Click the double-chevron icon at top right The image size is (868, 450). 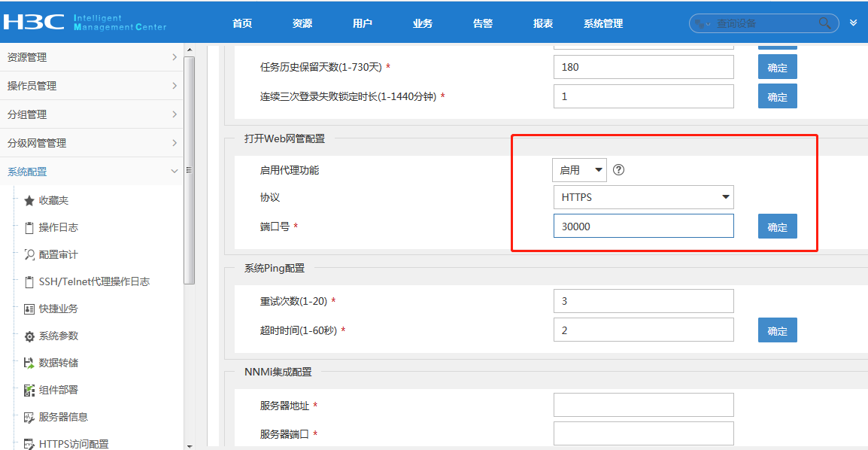[x=853, y=23]
